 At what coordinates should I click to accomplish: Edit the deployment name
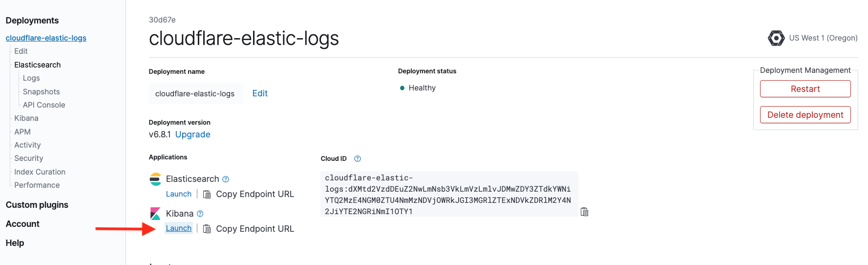[260, 93]
